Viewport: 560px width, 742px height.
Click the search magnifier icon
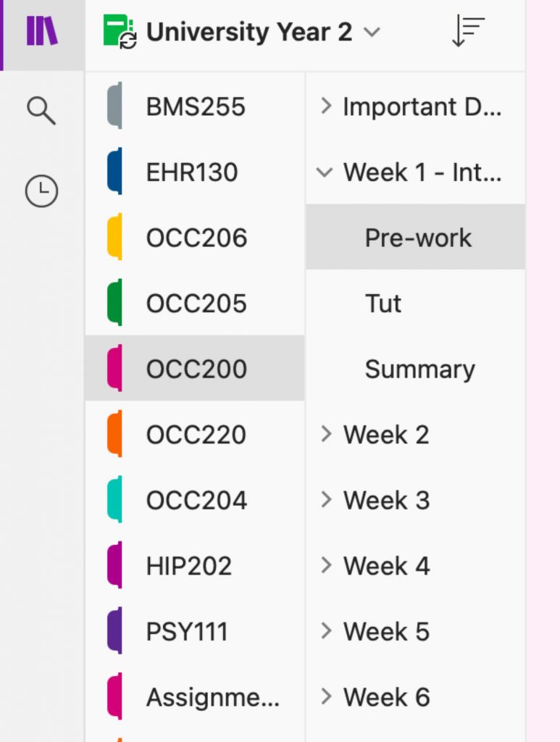coord(41,110)
